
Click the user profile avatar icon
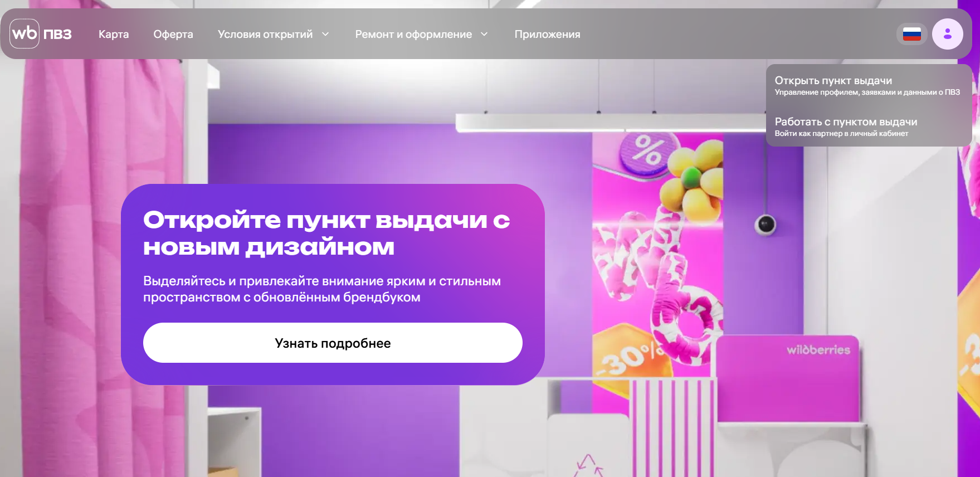(948, 34)
